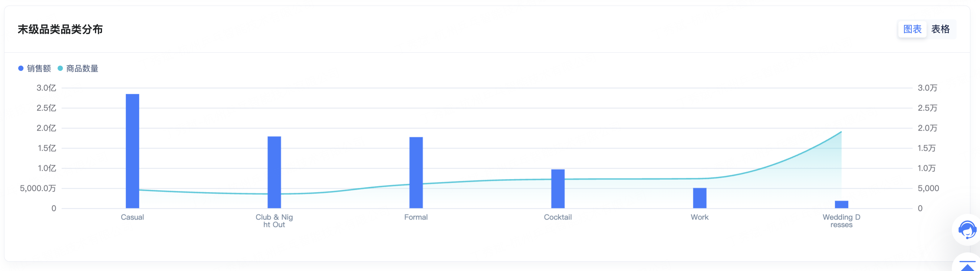The width and height of the screenshot is (980, 271).
Task: Click the Casual axis label
Action: click(132, 217)
